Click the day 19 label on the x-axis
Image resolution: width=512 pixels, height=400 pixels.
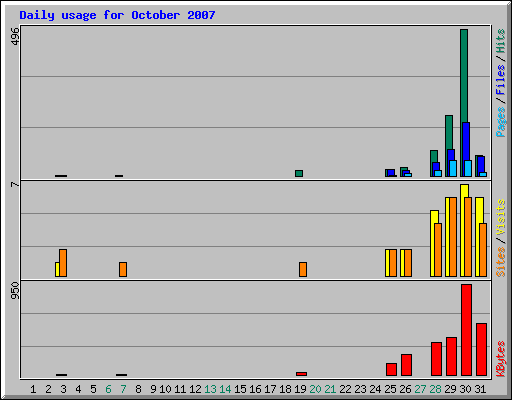300,389
